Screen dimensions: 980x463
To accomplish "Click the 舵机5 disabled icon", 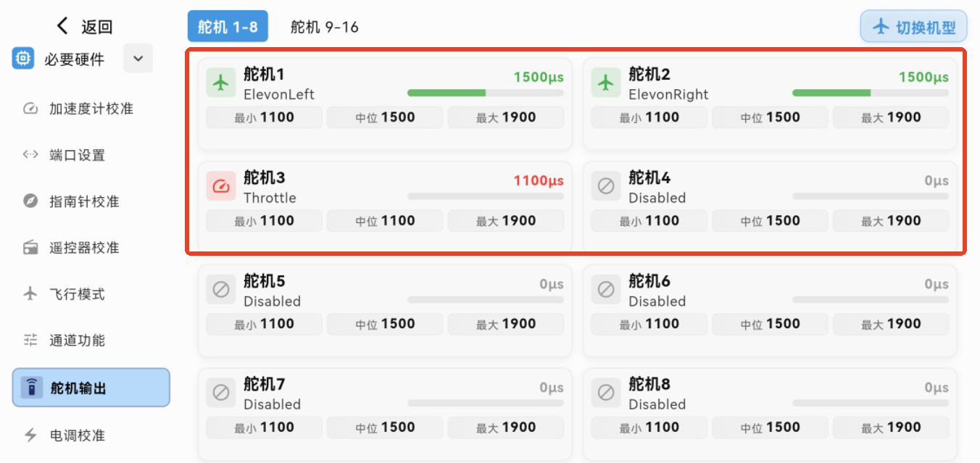I will 221,290.
